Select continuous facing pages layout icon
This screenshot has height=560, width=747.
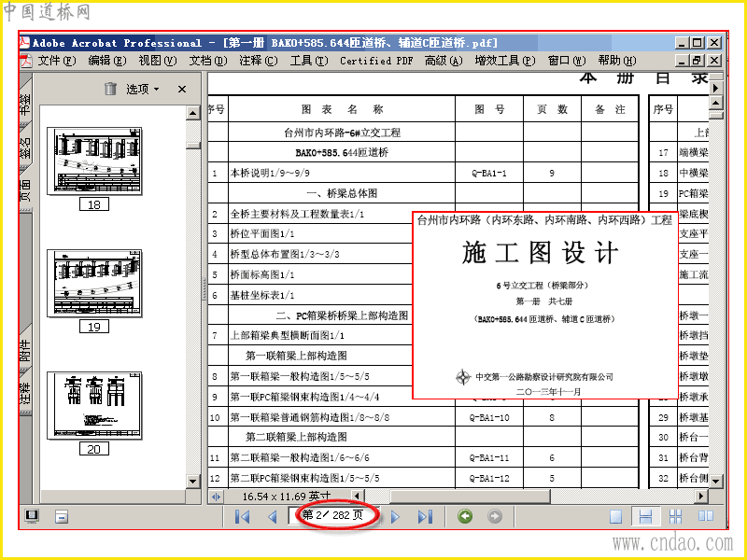675,516
